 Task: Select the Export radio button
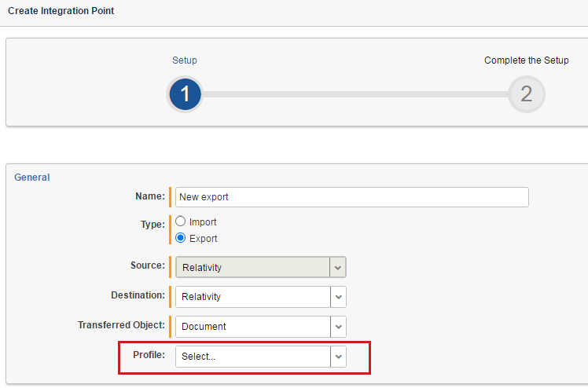point(180,238)
